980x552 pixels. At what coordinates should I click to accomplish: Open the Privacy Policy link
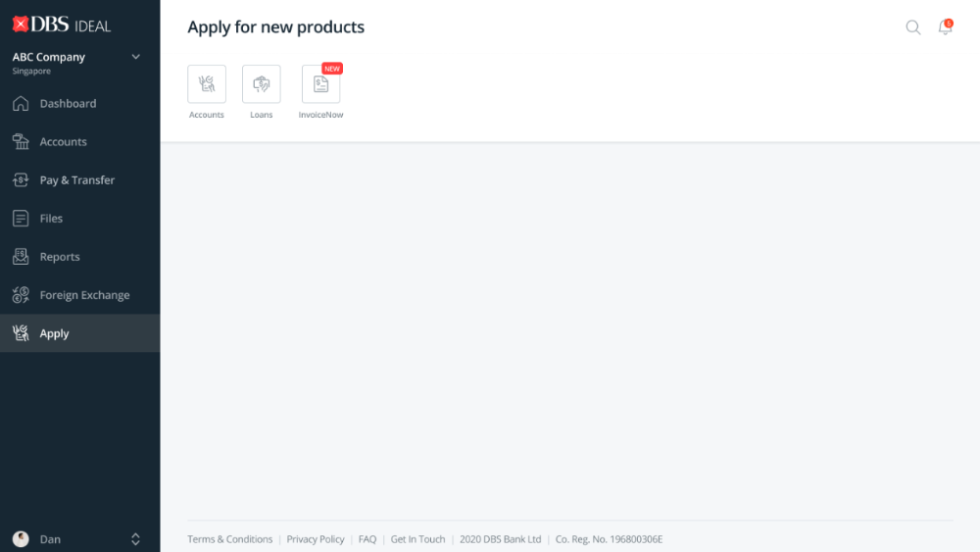click(316, 539)
